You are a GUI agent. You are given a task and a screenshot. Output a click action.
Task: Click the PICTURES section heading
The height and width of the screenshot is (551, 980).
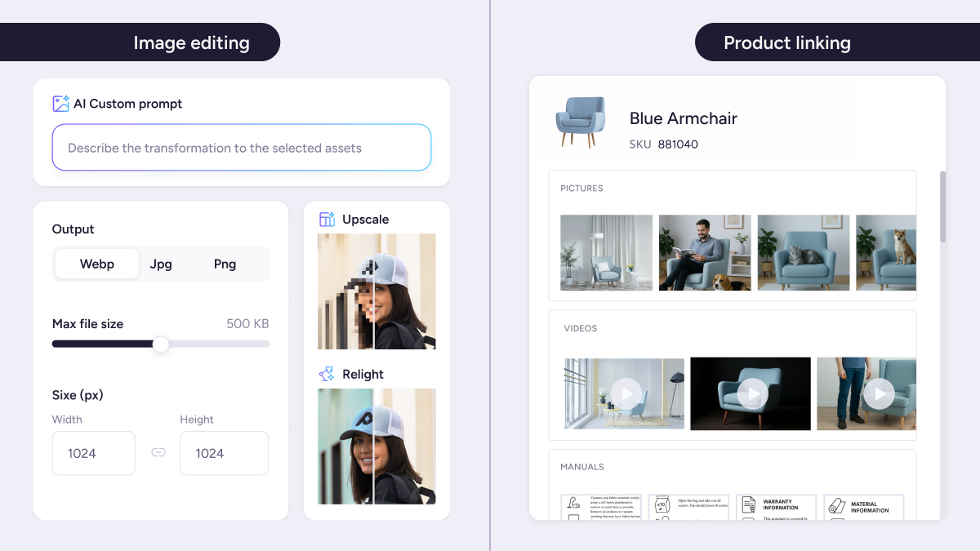581,189
